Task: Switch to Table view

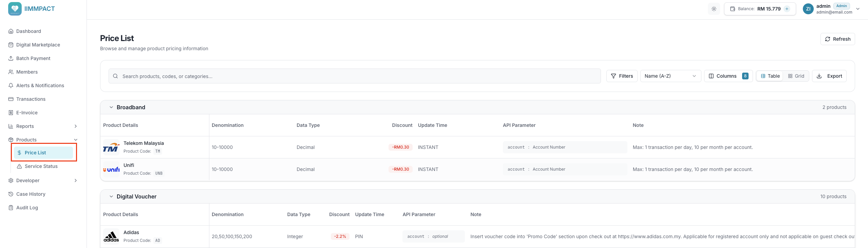Action: point(770,76)
